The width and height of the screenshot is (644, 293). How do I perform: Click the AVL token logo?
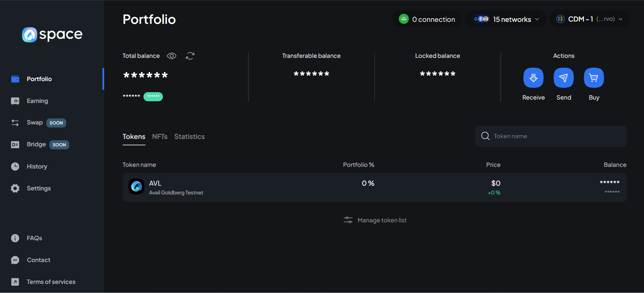[136, 186]
